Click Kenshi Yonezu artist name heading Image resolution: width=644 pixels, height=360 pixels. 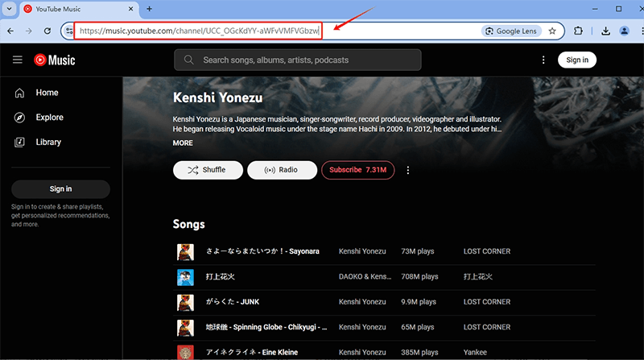pyautogui.click(x=217, y=97)
